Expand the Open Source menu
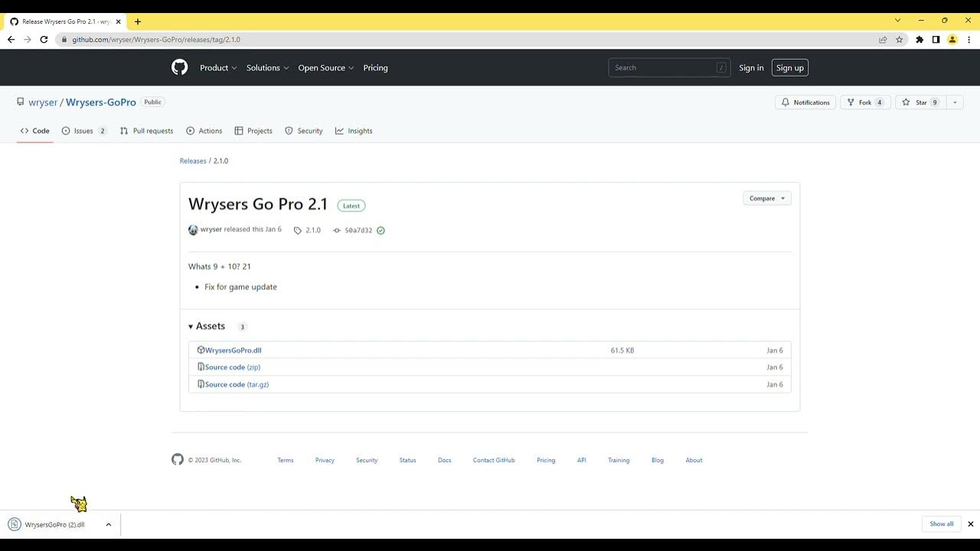This screenshot has width=980, height=551. tap(325, 67)
